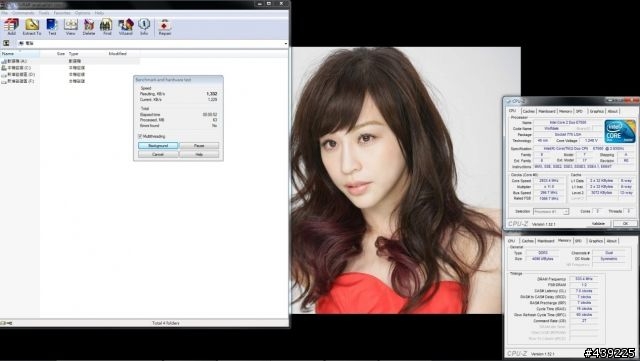Click the CAS# Latency (CL) value
The height and width of the screenshot is (361, 640).
point(584,291)
